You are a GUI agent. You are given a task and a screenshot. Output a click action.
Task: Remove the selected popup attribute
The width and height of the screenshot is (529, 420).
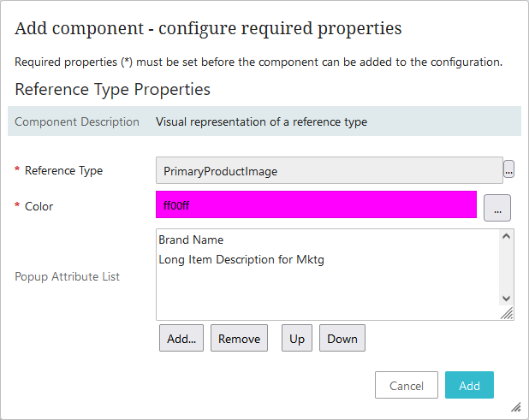[239, 339]
